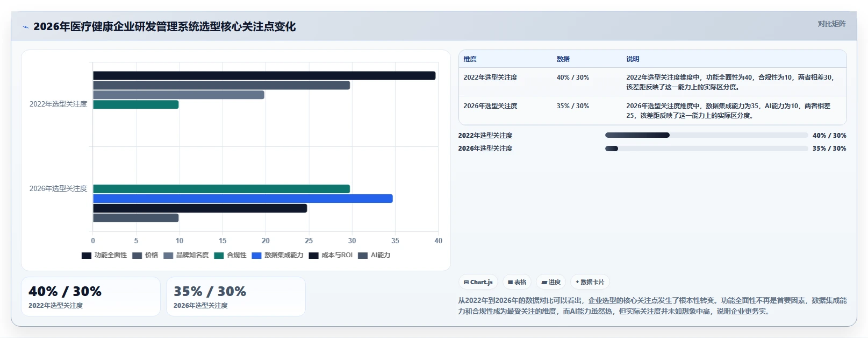Open the 35% / 30% stat card

(x=236, y=297)
